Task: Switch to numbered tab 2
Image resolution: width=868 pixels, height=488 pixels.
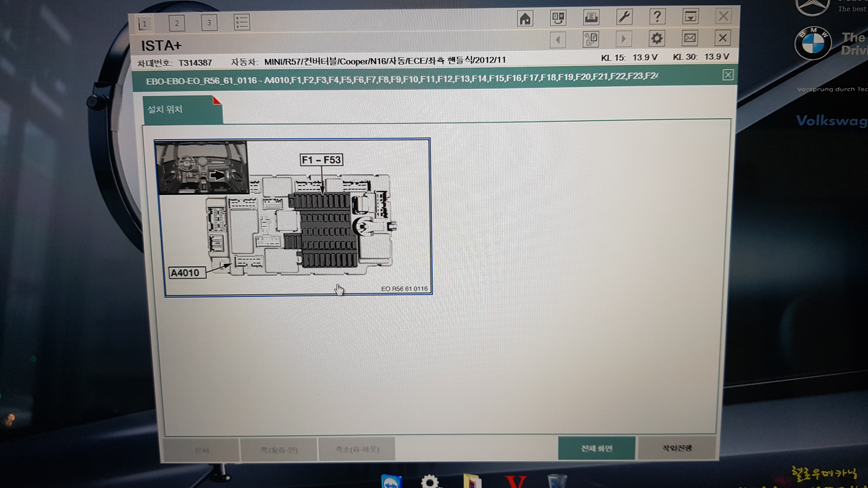Action: coord(177,23)
